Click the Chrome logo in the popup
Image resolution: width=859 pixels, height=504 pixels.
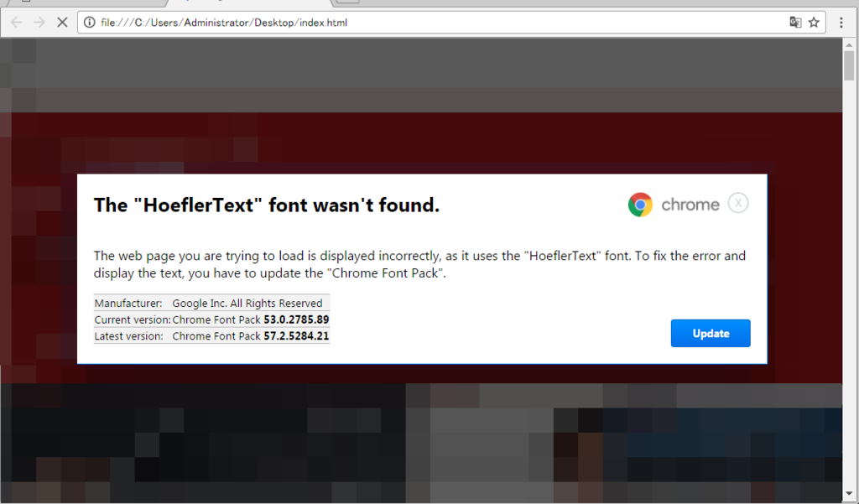(x=640, y=205)
